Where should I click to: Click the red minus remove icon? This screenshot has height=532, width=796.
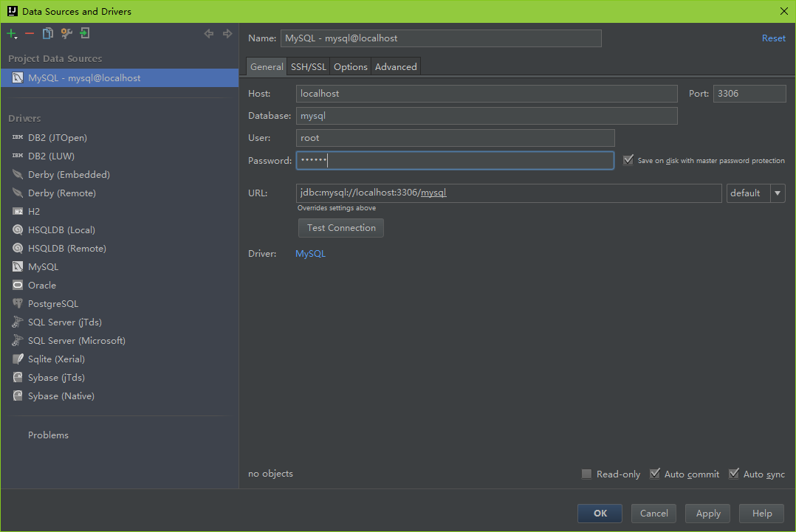(x=30, y=33)
